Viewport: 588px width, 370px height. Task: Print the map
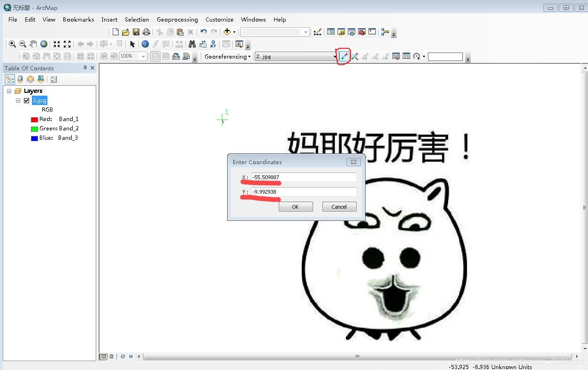146,32
